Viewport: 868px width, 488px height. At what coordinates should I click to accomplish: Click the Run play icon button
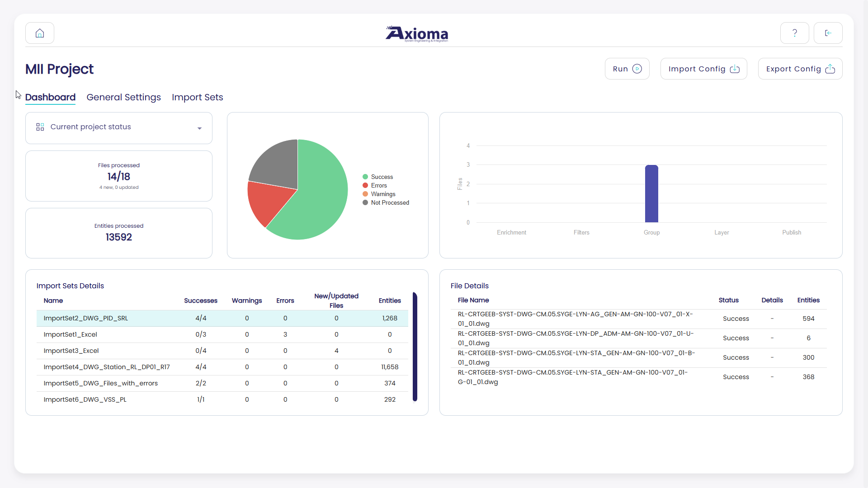[637, 69]
